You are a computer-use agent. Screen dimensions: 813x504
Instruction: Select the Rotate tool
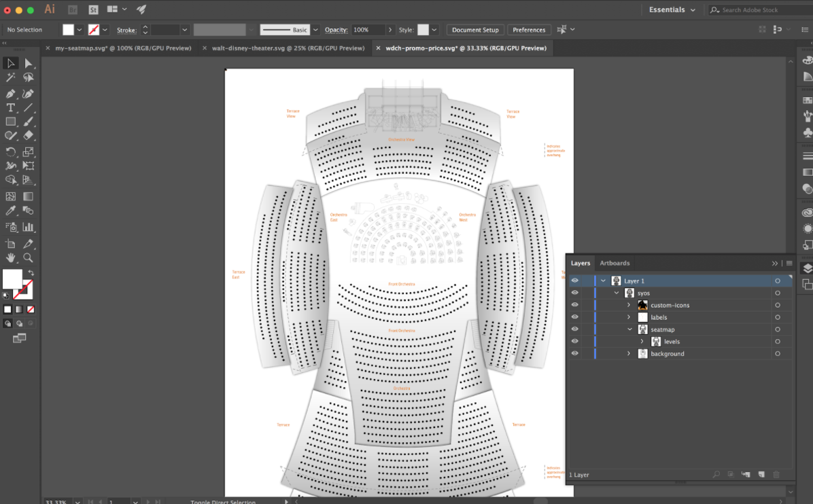[x=10, y=151]
